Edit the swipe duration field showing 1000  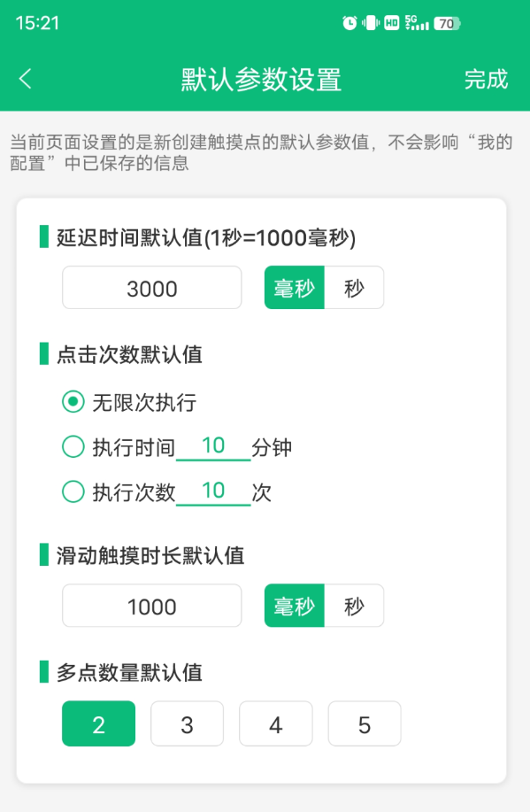(151, 606)
